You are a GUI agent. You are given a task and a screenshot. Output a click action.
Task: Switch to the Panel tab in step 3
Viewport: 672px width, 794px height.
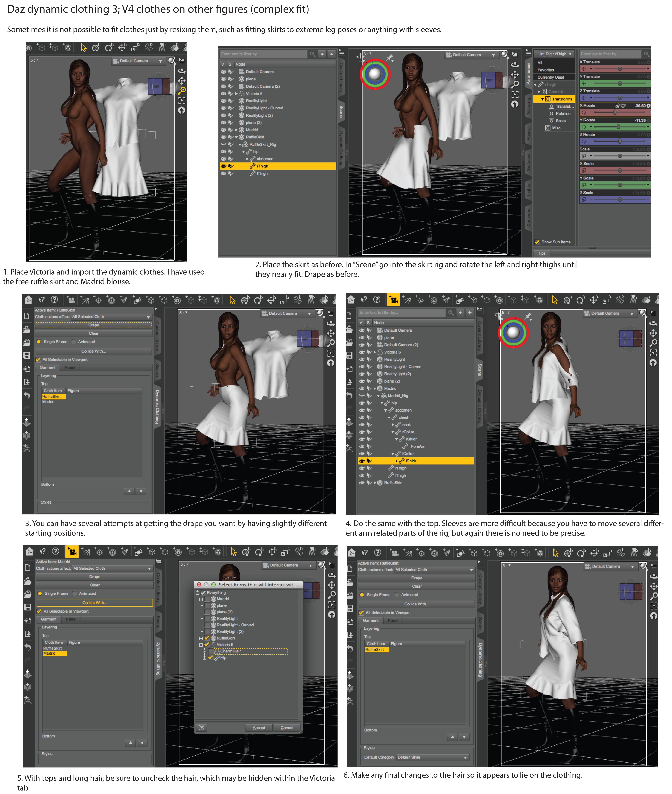pos(70,368)
